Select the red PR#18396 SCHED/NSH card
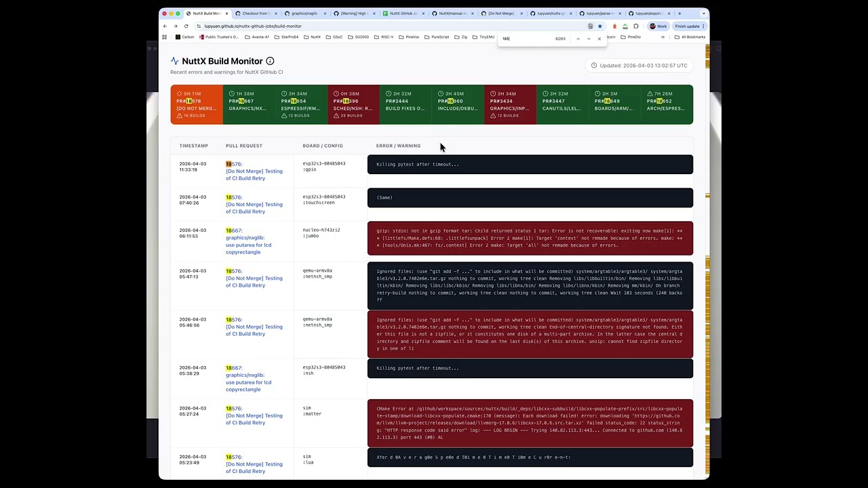The width and height of the screenshot is (868, 488). (353, 104)
